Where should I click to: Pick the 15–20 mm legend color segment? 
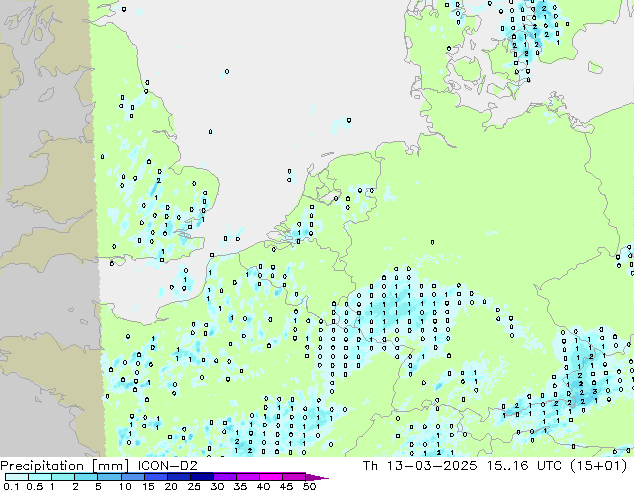tap(156, 477)
